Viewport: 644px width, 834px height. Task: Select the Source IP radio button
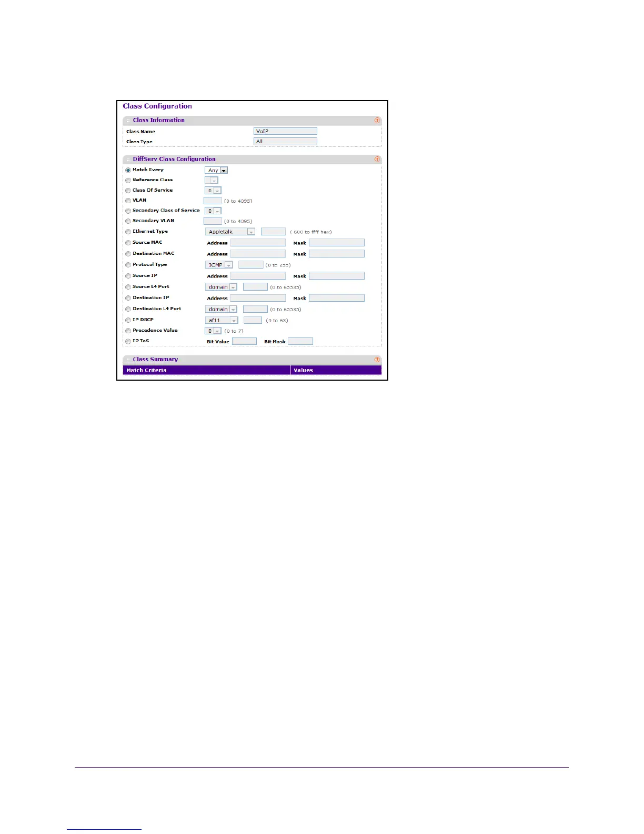pos(128,276)
